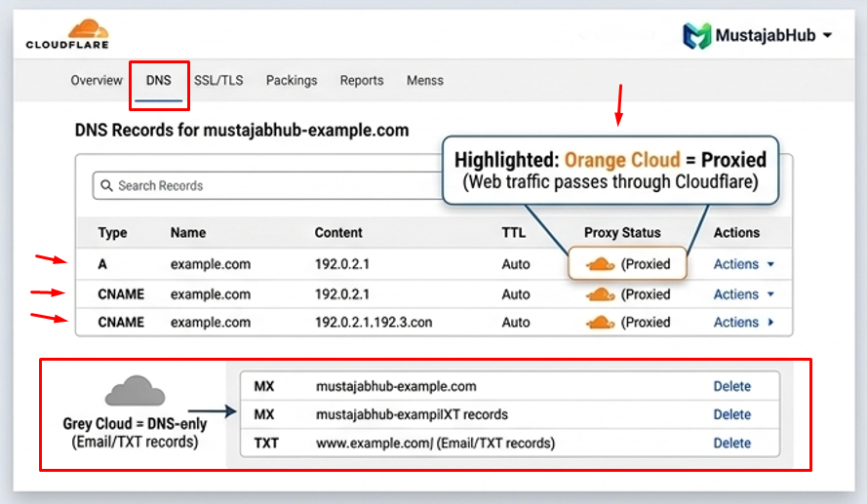
Task: Click the DNS Records for mustajabhub-example.com heading
Action: tap(242, 131)
